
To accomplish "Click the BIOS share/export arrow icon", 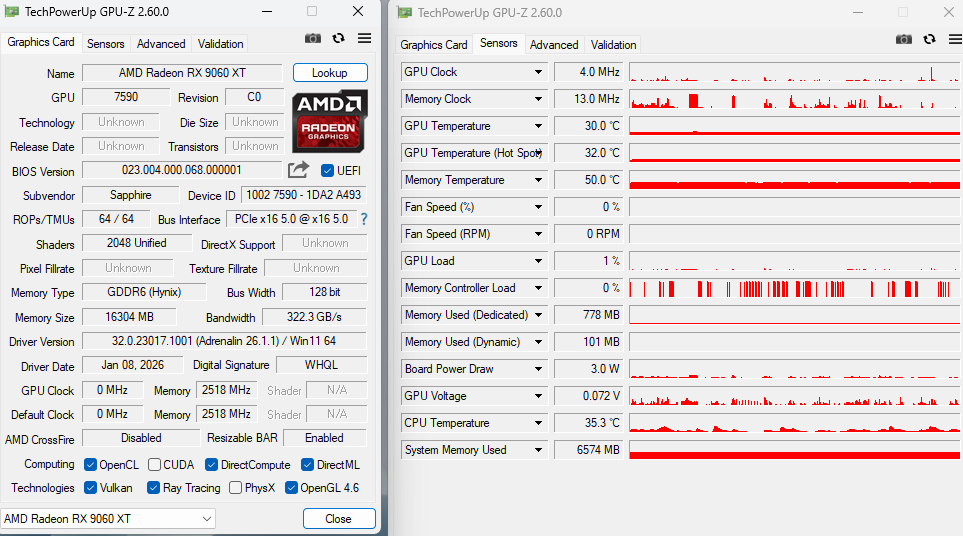I will 298,169.
